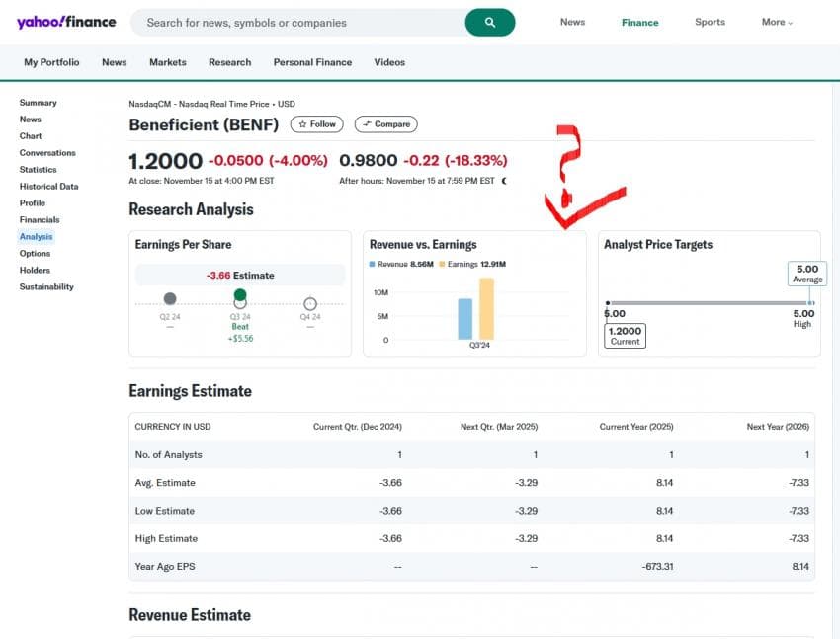Click the Revenue vs. Earnings card title
Screen dimensions: 840x639
pyautogui.click(x=423, y=245)
